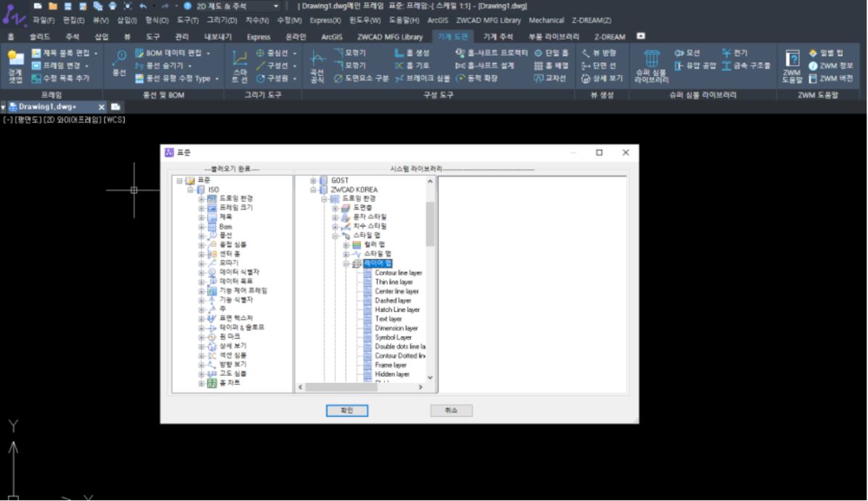Viewport: 868px width, 501px height.
Task: Open the 상세 보기 ribbon tool
Action: (x=602, y=78)
